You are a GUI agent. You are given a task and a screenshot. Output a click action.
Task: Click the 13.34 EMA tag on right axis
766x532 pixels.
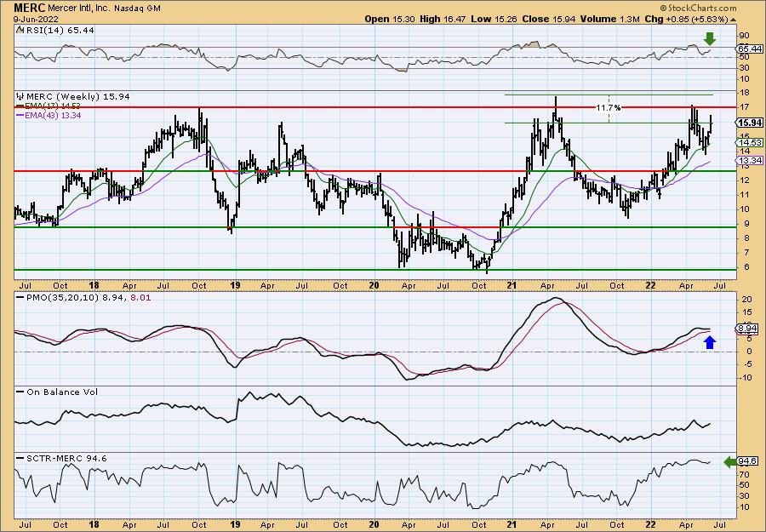click(x=748, y=160)
